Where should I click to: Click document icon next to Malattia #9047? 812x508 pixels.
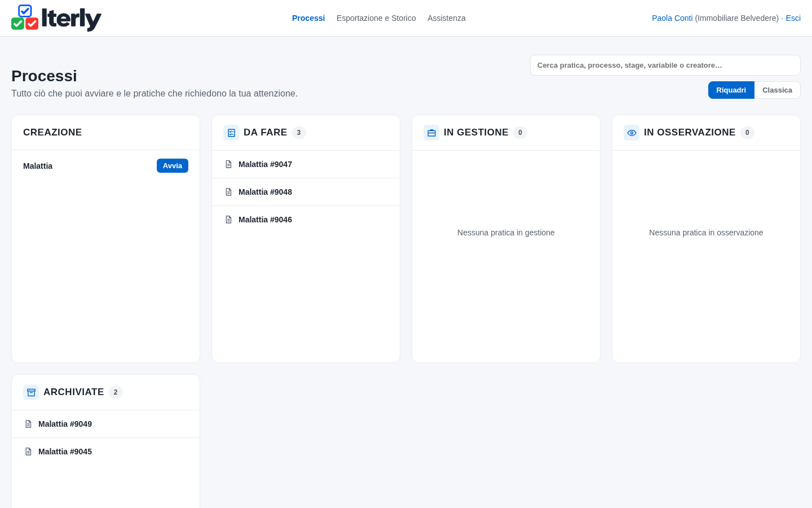[228, 164]
